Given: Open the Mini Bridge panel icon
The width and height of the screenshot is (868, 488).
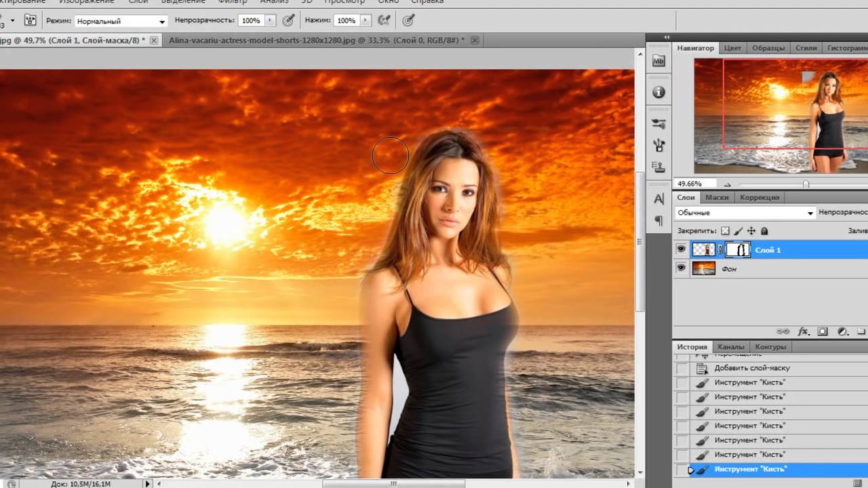Looking at the screenshot, I should 658,61.
